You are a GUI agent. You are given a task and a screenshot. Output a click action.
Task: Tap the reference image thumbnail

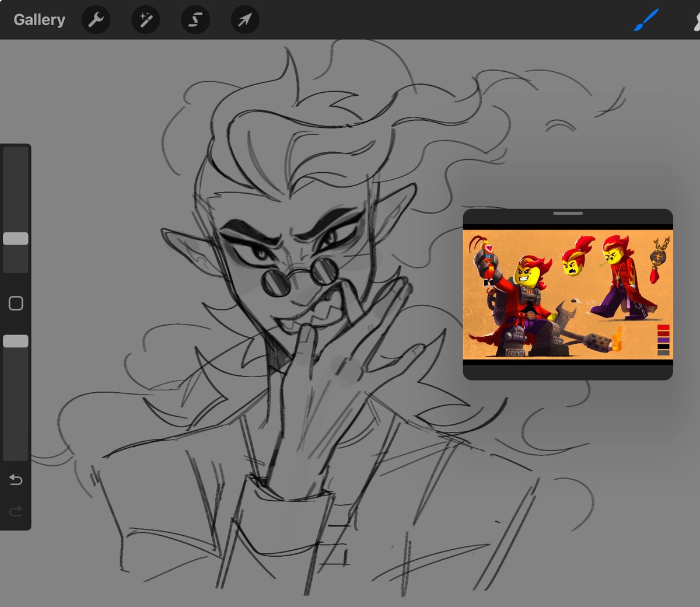pyautogui.click(x=568, y=295)
